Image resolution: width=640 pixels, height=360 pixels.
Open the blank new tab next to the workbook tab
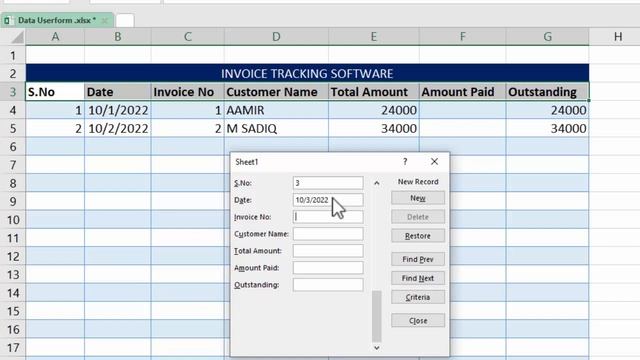click(125, 20)
